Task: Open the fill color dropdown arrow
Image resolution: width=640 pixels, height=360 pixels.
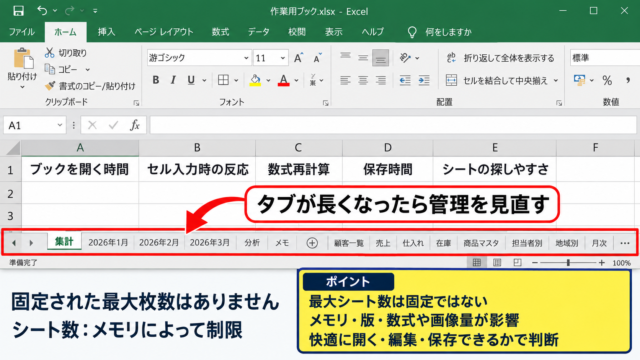Action: (x=268, y=80)
